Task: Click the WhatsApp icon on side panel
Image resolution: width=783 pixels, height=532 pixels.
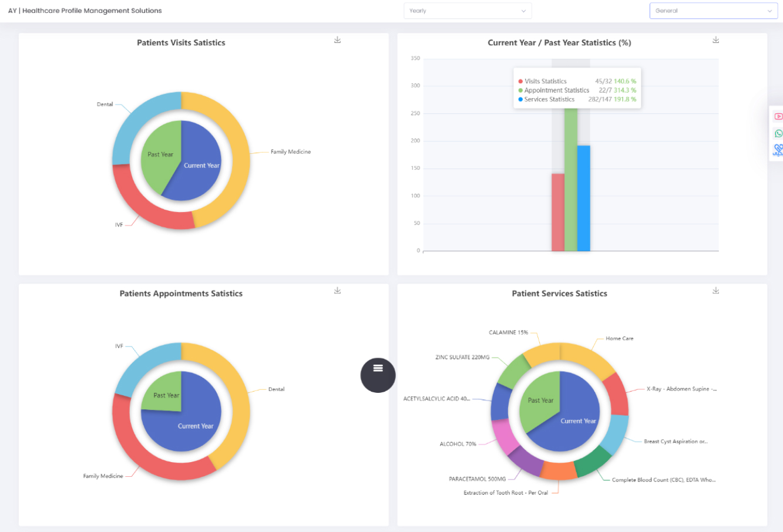Action: click(x=778, y=133)
